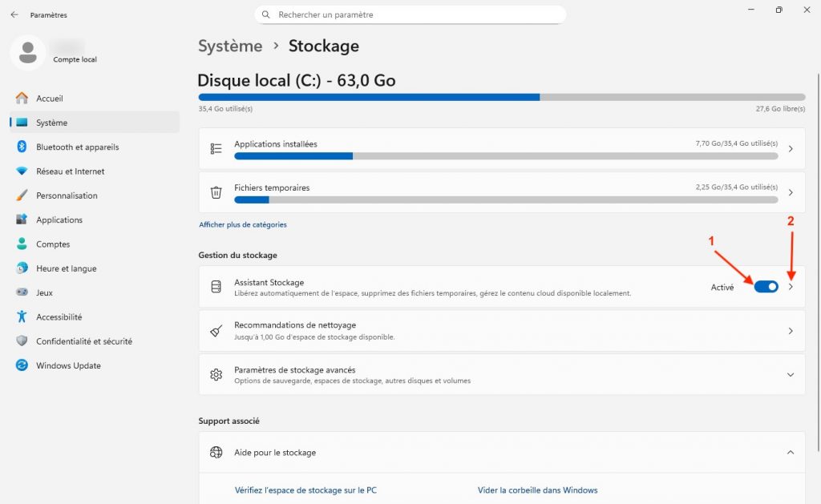Open Assistant Stockage details chevron
The width and height of the screenshot is (821, 504).
[791, 287]
